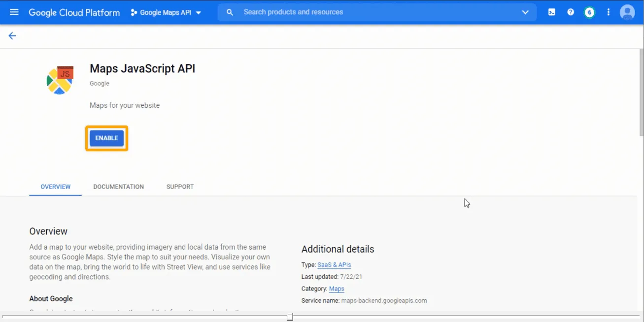Open the three-dot more options menu
The height and width of the screenshot is (322, 644).
[609, 12]
